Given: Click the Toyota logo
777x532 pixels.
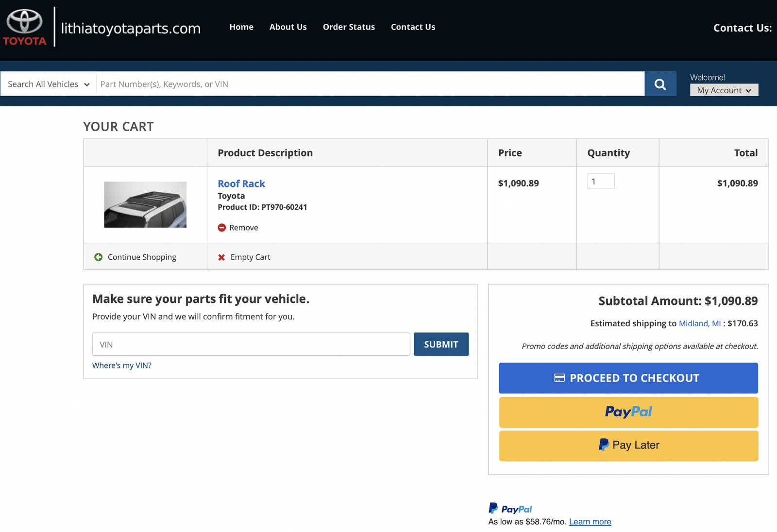Looking at the screenshot, I should [24, 27].
